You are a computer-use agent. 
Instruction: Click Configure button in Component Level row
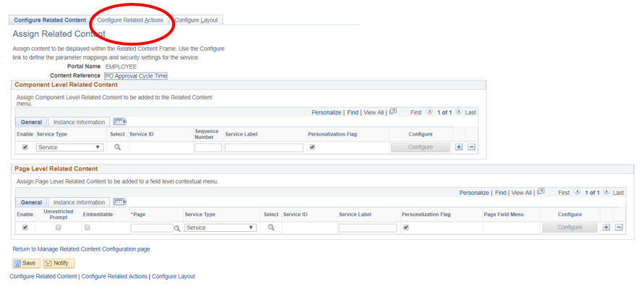420,147
